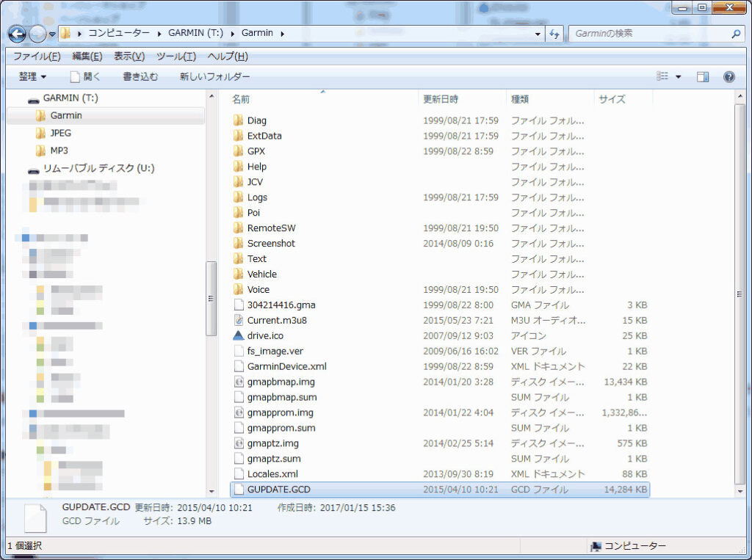Image resolution: width=752 pixels, height=560 pixels.
Task: Select the Locales.xml file name
Action: 272,474
